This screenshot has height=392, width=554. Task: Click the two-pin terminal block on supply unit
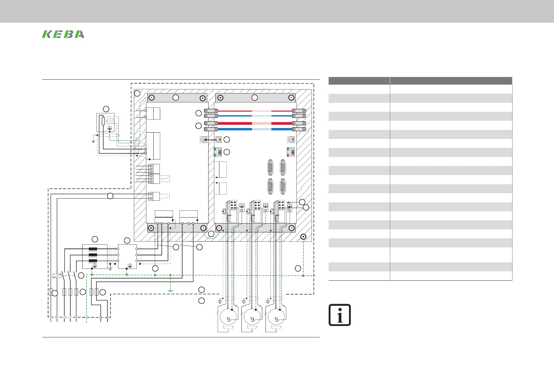coord(154,196)
